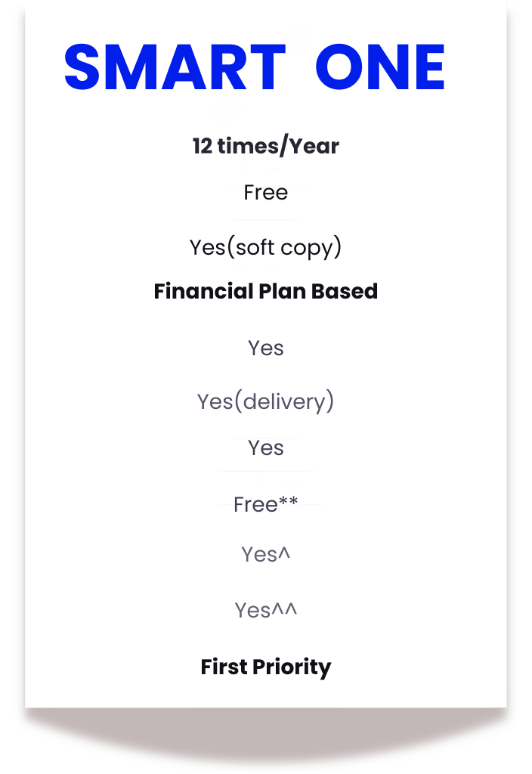This screenshot has width=532, height=774.
Task: Click the plain "Free" value
Action: [266, 193]
